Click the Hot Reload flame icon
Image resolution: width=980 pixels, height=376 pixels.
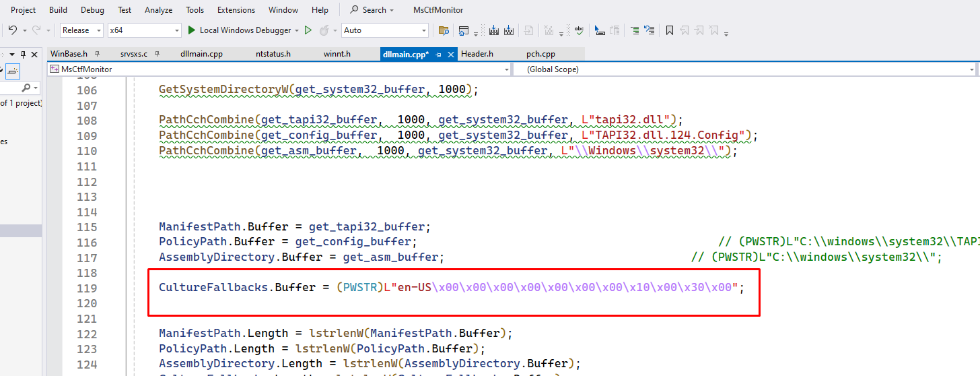(324, 30)
